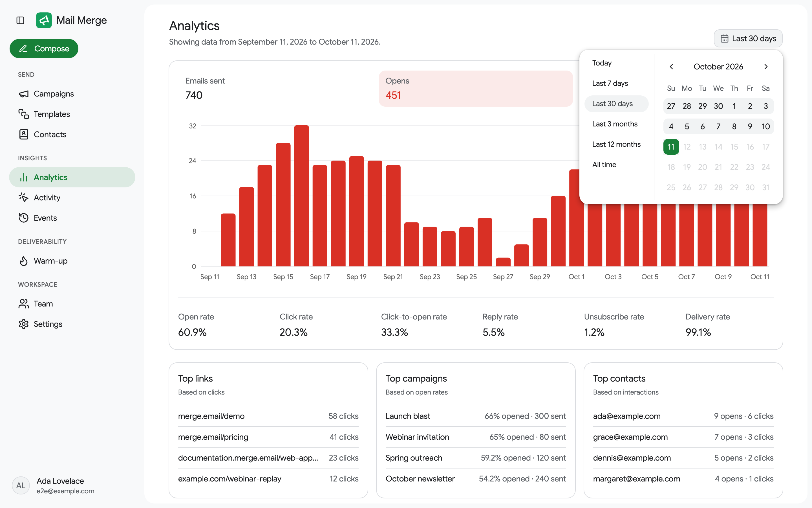Image resolution: width=812 pixels, height=508 pixels.
Task: Click the Team people icon
Action: [23, 304]
